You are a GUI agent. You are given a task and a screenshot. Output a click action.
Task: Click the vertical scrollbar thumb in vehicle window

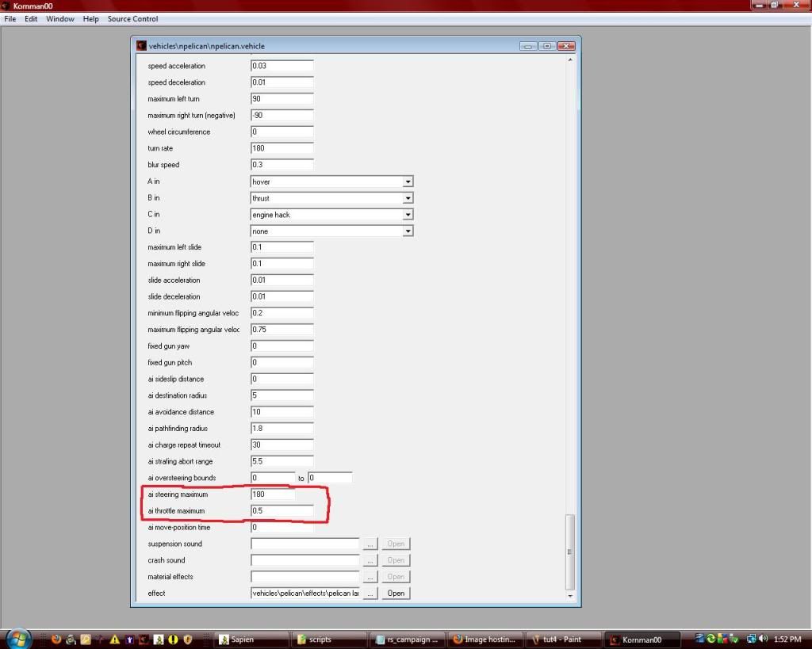[569, 552]
